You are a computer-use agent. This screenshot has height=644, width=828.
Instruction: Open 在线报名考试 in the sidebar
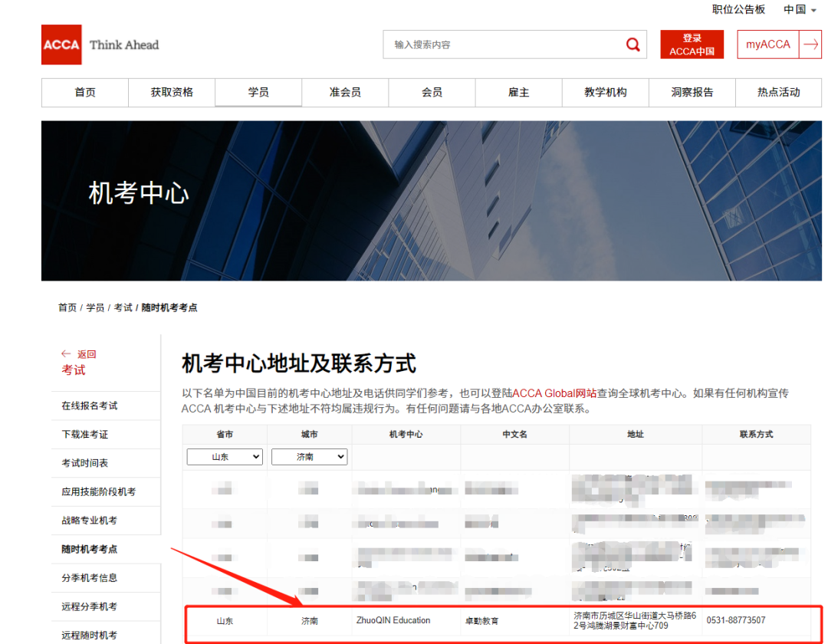pos(106,406)
